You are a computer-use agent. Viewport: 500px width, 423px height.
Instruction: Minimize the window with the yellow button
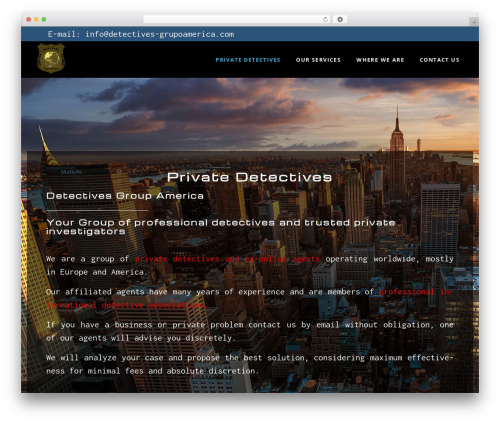36,20
